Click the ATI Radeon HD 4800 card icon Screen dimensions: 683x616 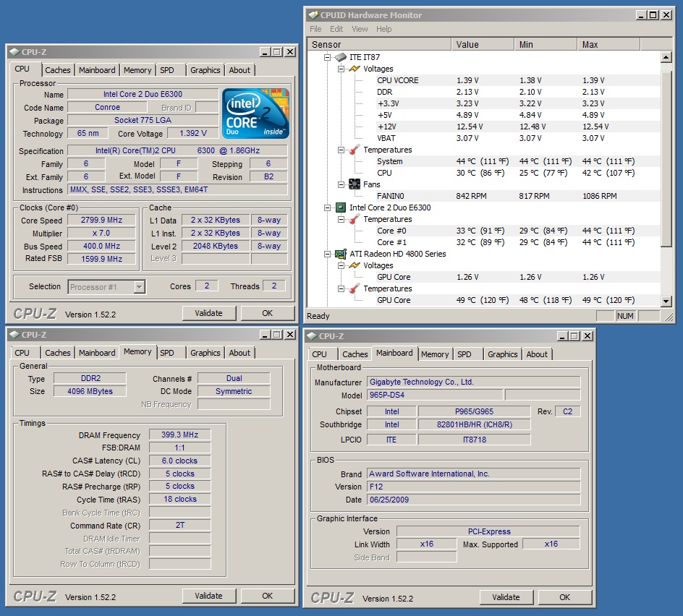[340, 254]
